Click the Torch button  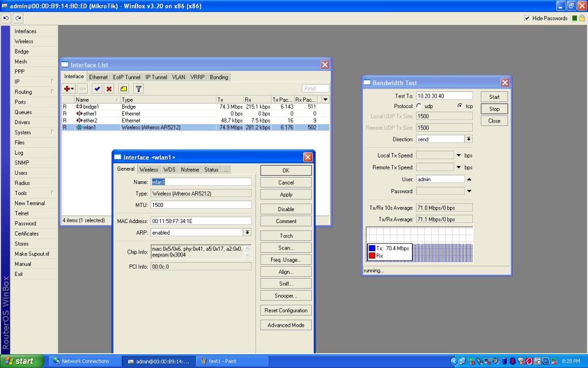pos(286,236)
